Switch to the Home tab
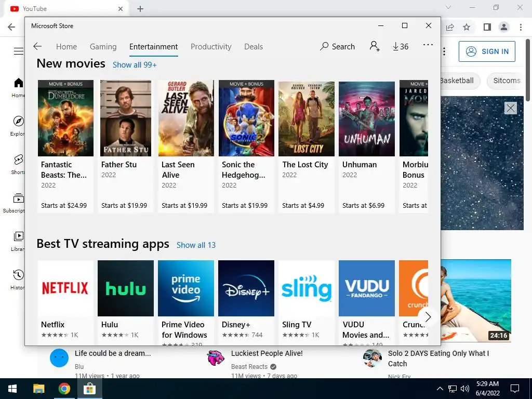The image size is (532, 399). tap(66, 46)
